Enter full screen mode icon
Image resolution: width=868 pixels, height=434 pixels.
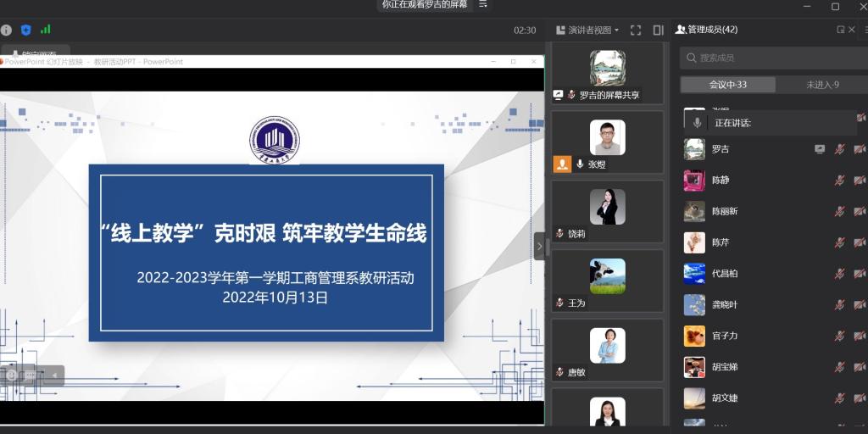(636, 30)
